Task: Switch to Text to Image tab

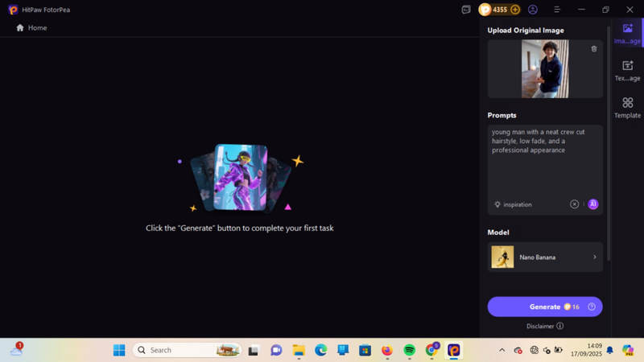Action: [x=627, y=71]
